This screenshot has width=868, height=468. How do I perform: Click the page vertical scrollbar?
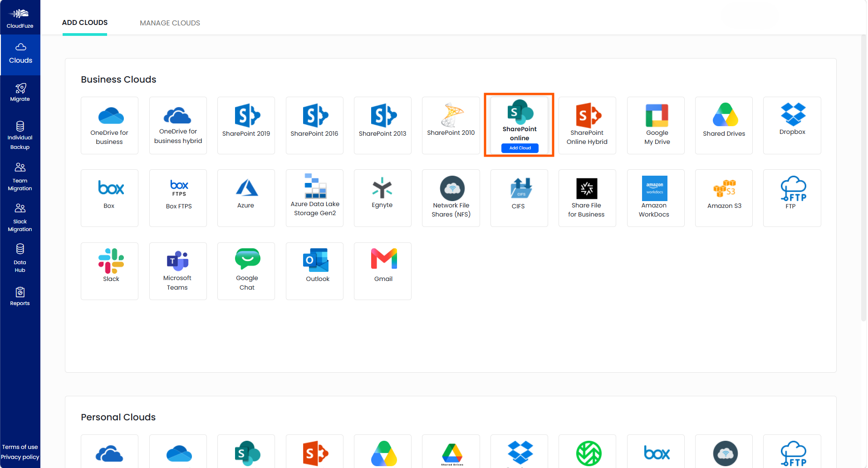tap(863, 177)
